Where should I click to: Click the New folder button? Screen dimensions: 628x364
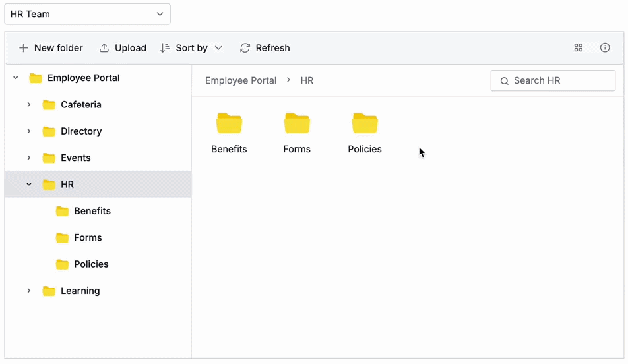pyautogui.click(x=51, y=48)
